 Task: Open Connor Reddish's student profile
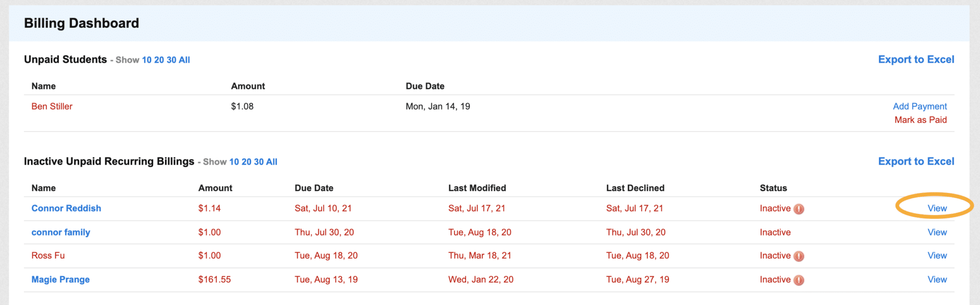66,208
